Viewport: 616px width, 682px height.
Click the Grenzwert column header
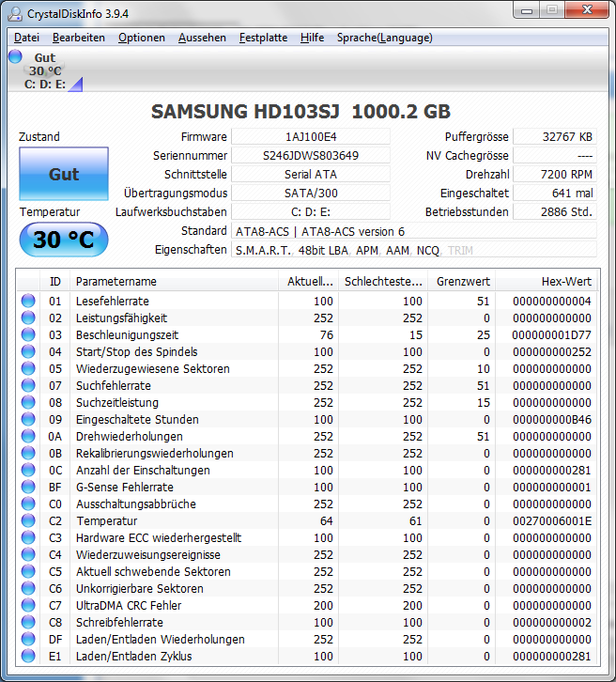coord(462,282)
